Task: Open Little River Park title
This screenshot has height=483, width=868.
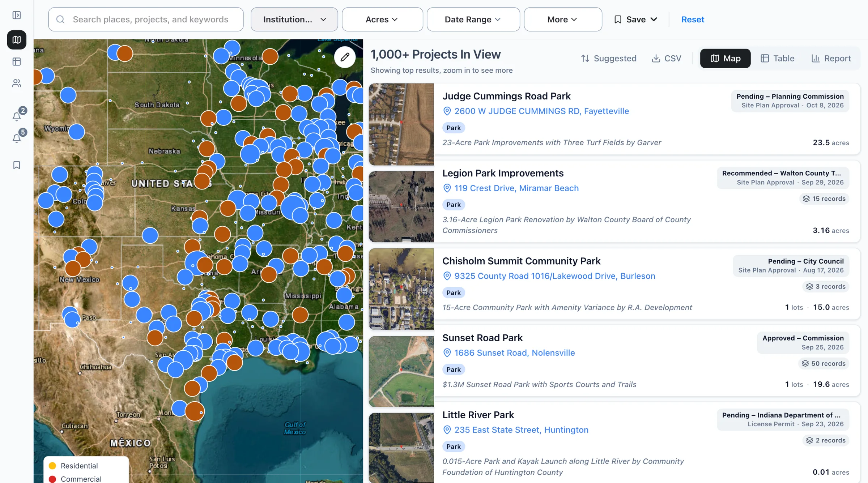Action: [478, 415]
